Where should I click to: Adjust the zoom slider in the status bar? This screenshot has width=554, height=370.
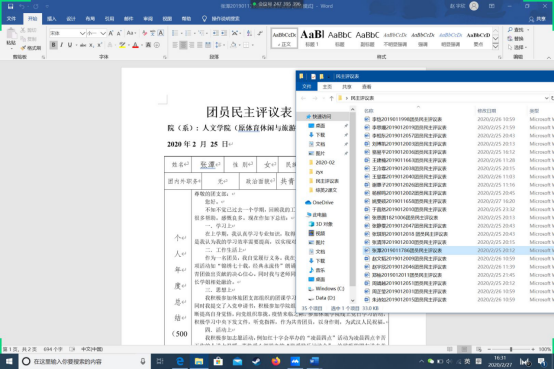511,349
